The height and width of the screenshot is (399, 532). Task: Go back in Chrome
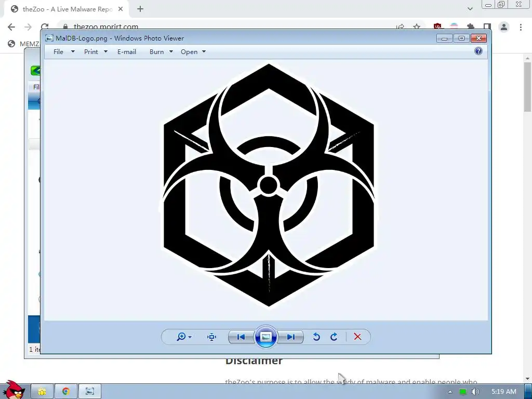click(x=11, y=27)
